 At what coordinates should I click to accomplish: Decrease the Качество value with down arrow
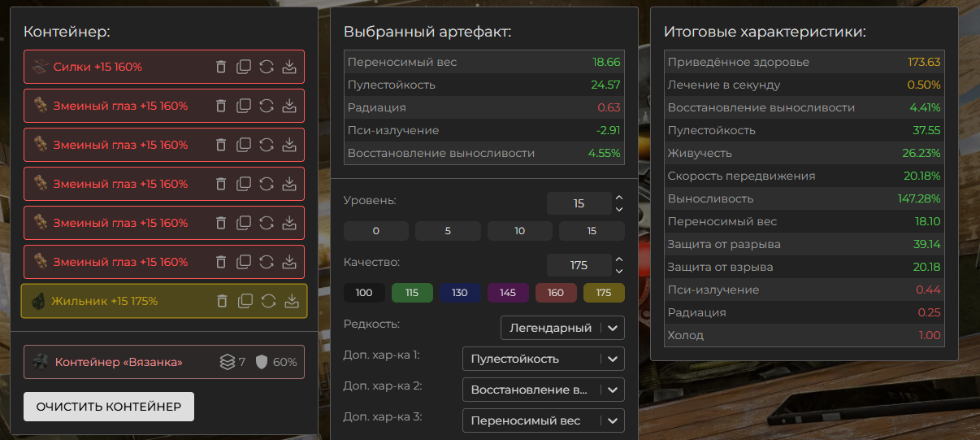[618, 271]
